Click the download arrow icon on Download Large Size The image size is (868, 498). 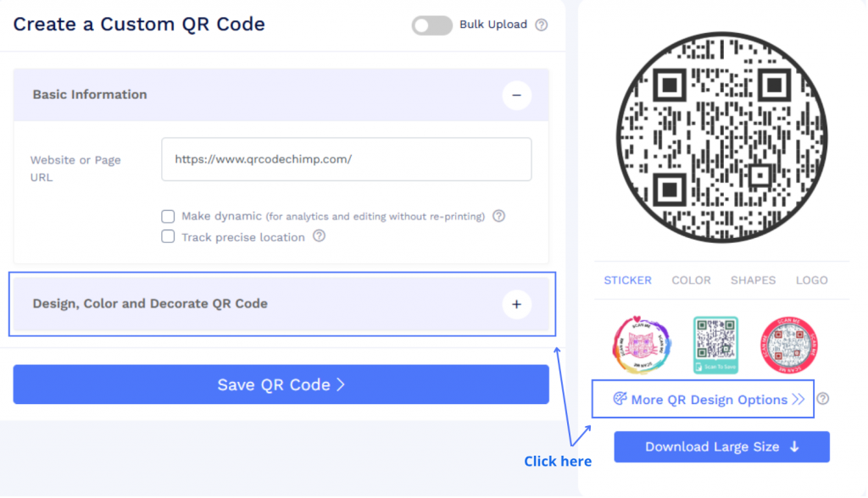click(794, 447)
